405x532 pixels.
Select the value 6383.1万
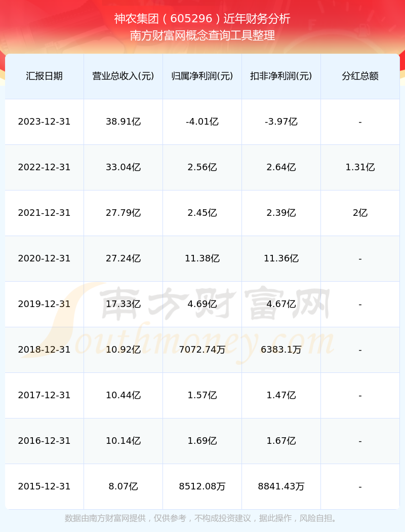[281, 350]
